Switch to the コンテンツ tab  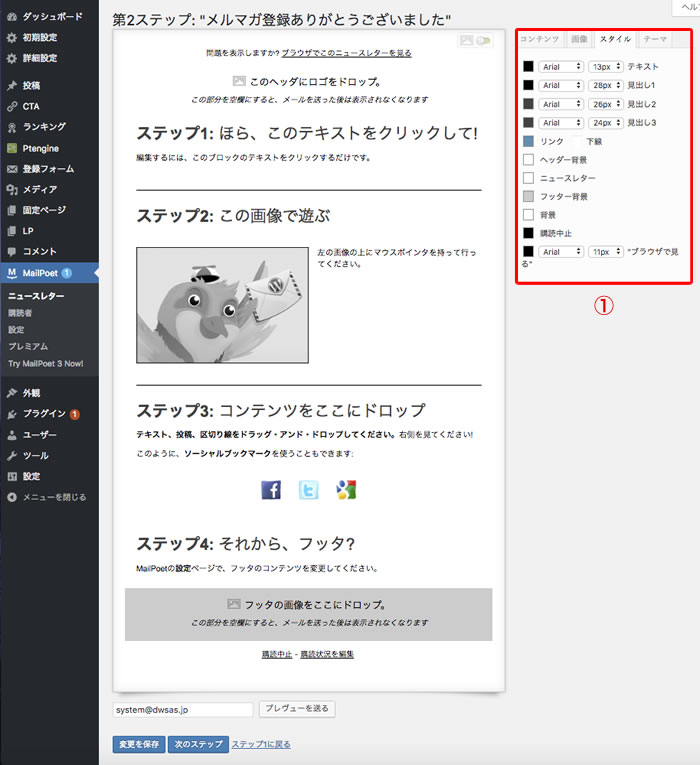click(540, 39)
